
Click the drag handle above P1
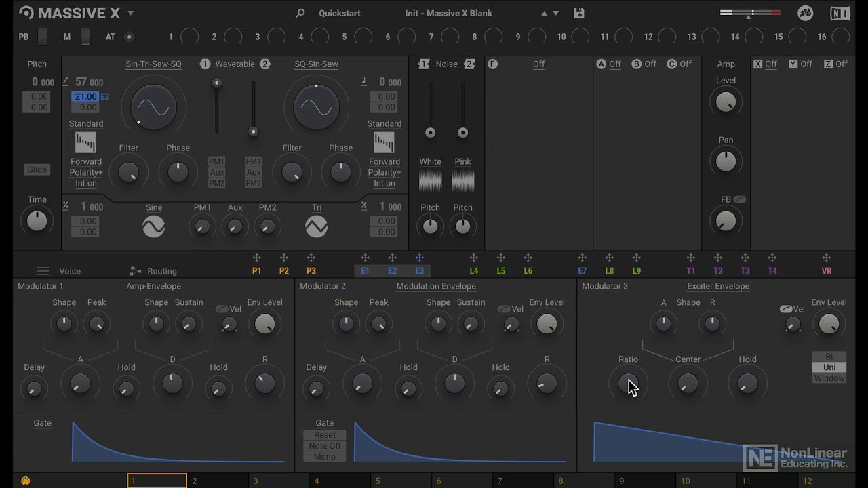(257, 258)
